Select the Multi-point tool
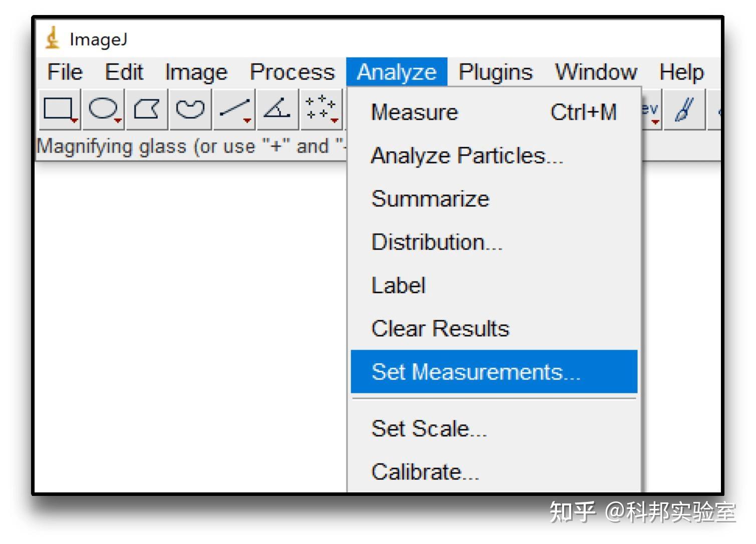 pos(321,109)
